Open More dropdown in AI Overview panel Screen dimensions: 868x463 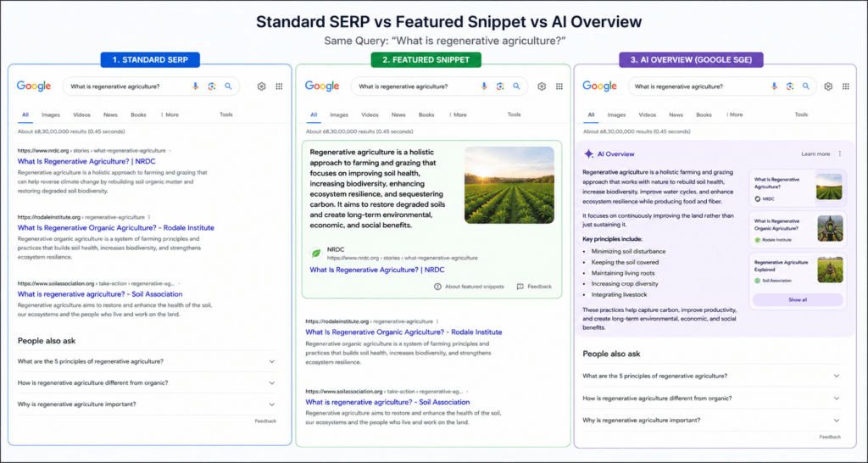click(x=734, y=114)
